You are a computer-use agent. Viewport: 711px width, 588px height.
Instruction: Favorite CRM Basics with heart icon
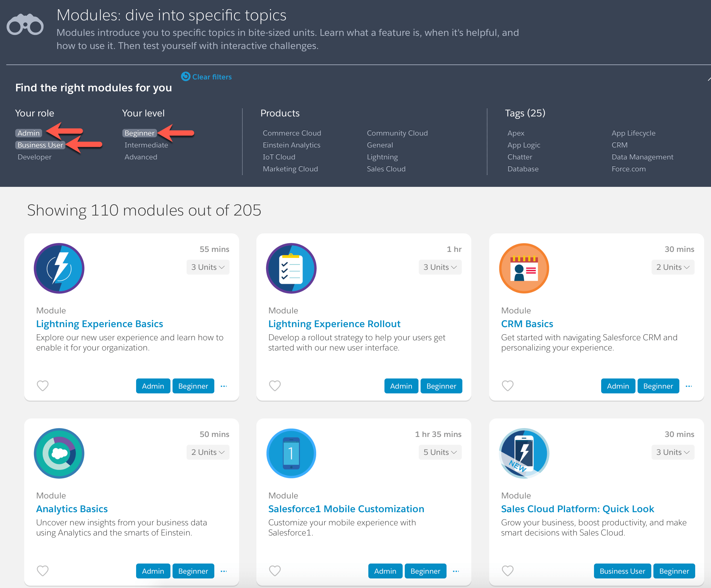507,386
